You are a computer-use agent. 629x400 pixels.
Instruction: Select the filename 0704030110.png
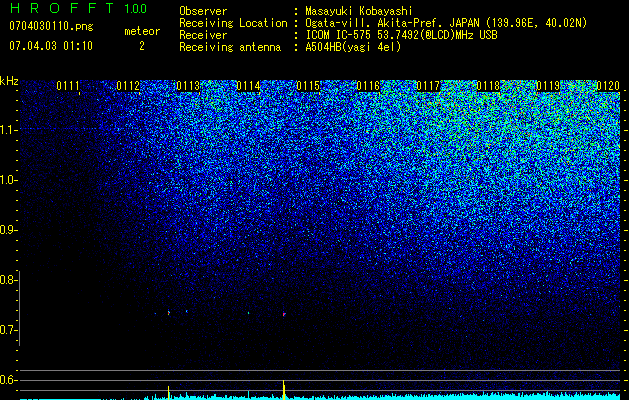[x=51, y=26]
